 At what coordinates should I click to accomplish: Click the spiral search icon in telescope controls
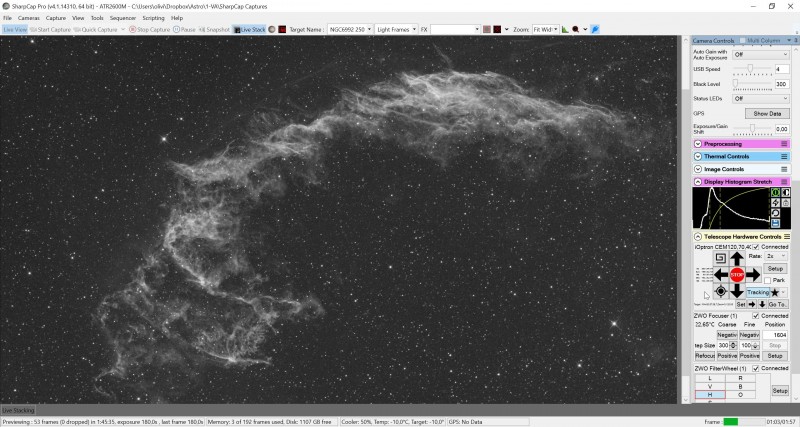(720, 258)
